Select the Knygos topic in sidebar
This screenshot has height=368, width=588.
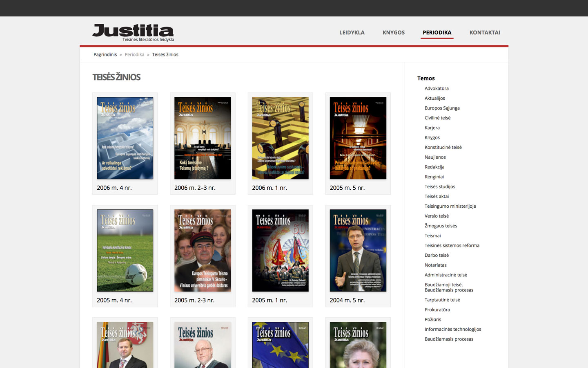point(432,137)
